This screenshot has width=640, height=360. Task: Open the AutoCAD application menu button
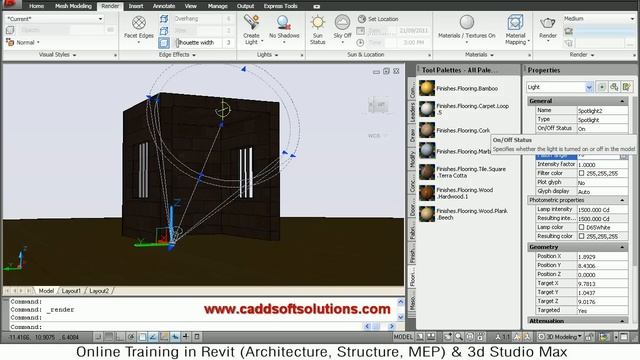click(11, 4)
